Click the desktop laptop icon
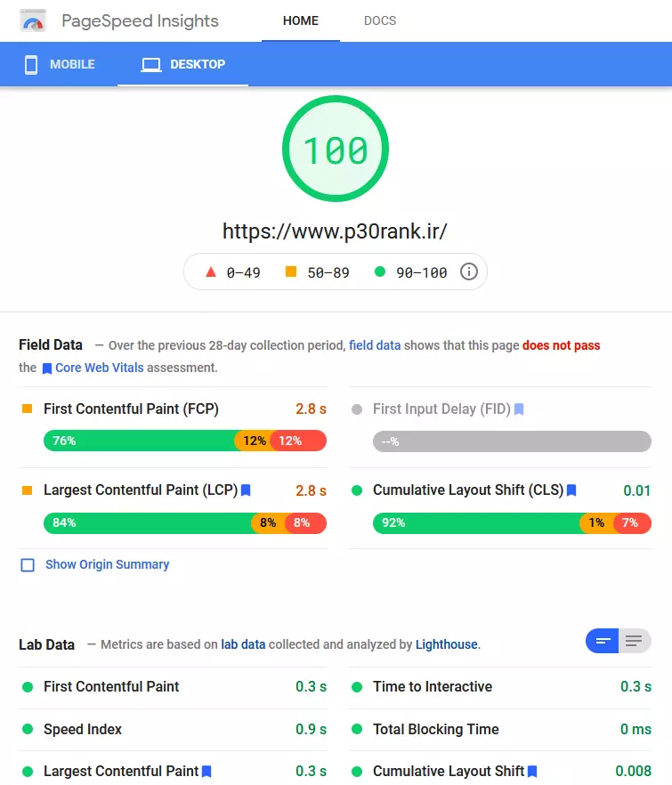Image resolution: width=672 pixels, height=785 pixels. (x=150, y=65)
